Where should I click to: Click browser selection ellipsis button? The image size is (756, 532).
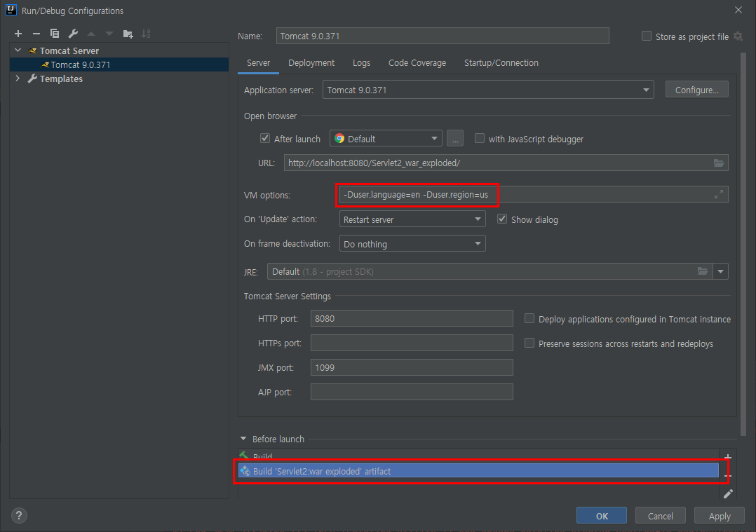coord(455,139)
